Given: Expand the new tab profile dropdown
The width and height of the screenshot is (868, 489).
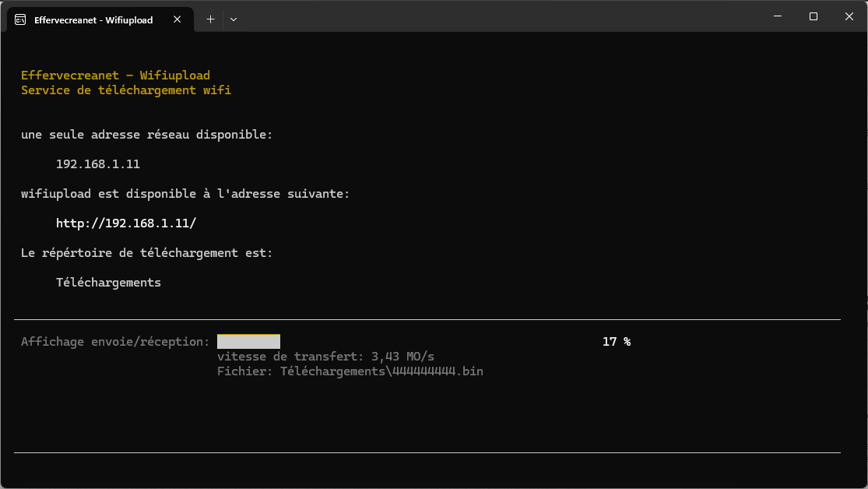Looking at the screenshot, I should (234, 19).
